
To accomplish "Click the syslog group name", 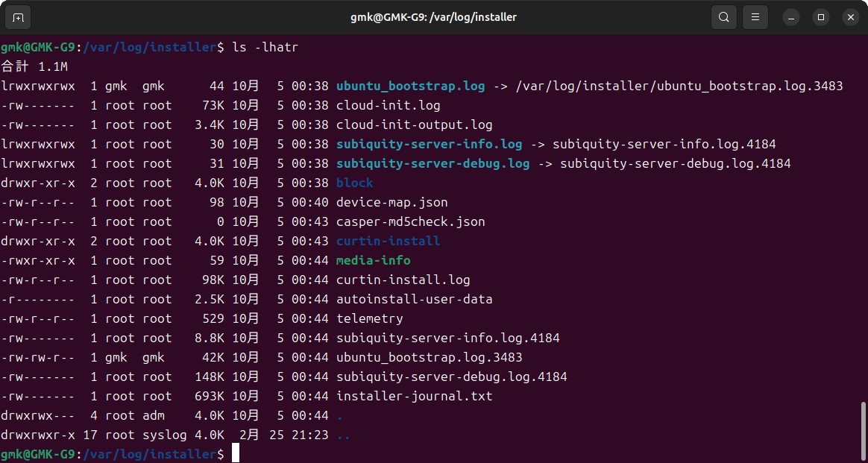I will [x=164, y=435].
